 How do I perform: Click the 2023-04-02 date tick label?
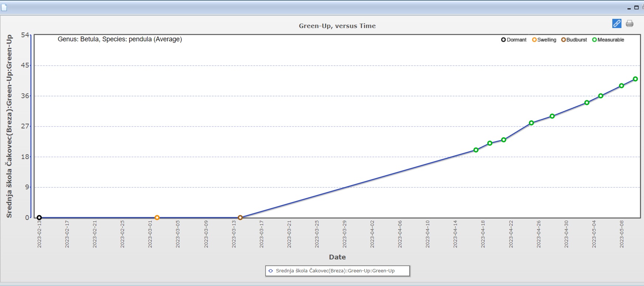[372, 234]
